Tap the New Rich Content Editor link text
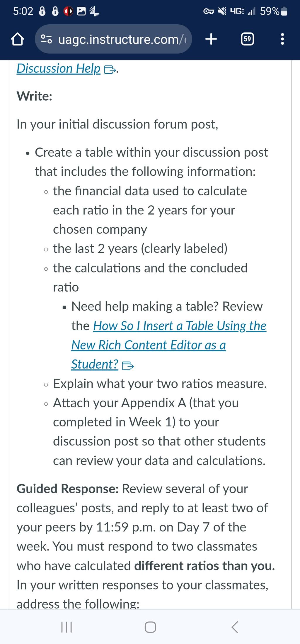 [x=149, y=345]
